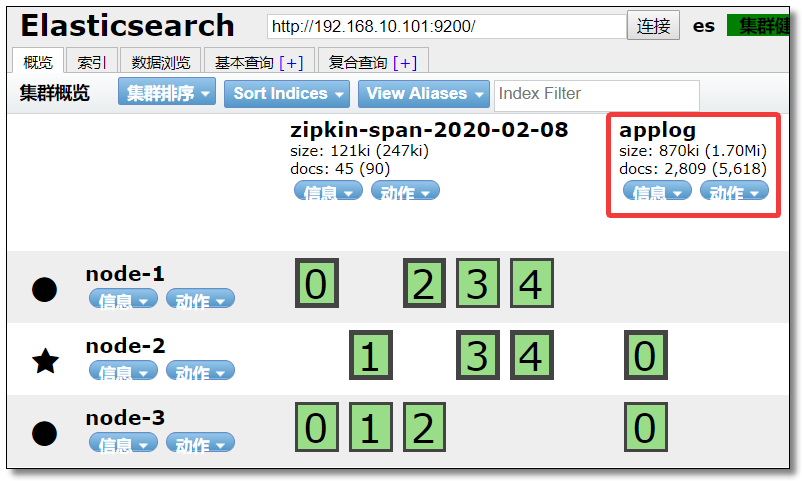
Task: Open 信息 dropdown for node-3
Action: (123, 443)
